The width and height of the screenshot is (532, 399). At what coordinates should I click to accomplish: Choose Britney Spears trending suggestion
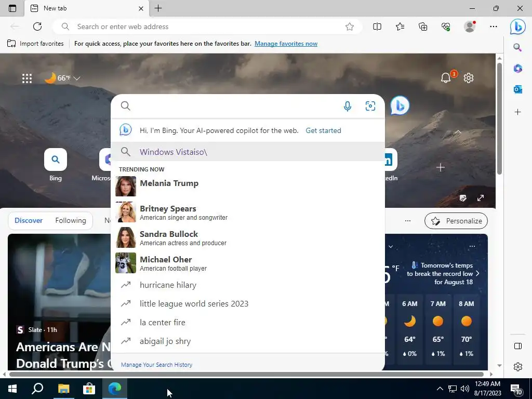click(248, 212)
